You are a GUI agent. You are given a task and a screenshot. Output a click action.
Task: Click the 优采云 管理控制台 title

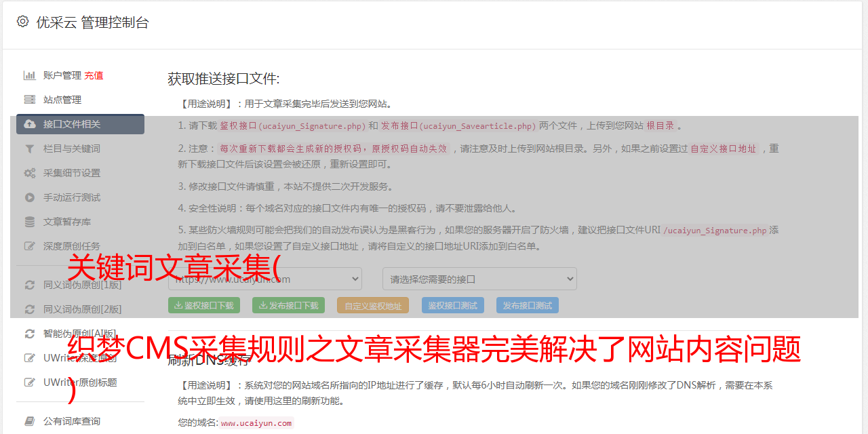click(x=92, y=22)
